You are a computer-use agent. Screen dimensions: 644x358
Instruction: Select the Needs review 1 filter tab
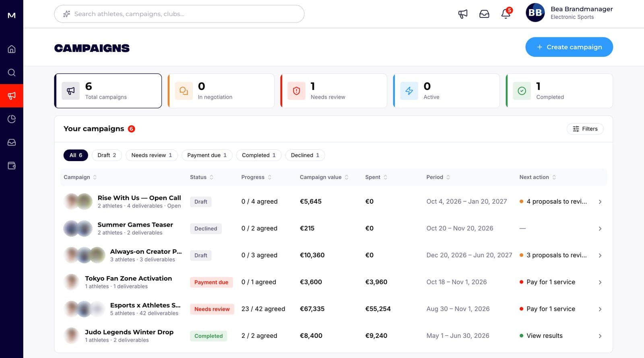pos(152,155)
